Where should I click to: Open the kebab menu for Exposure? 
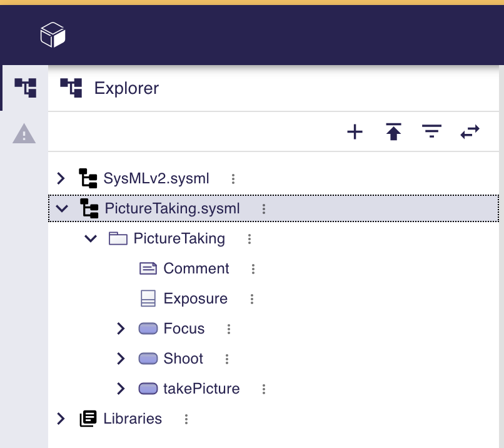[x=251, y=298]
